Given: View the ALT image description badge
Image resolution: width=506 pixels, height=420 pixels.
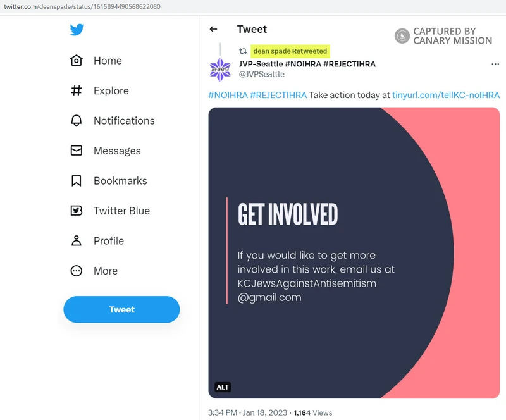Looking at the screenshot, I should coord(223,387).
